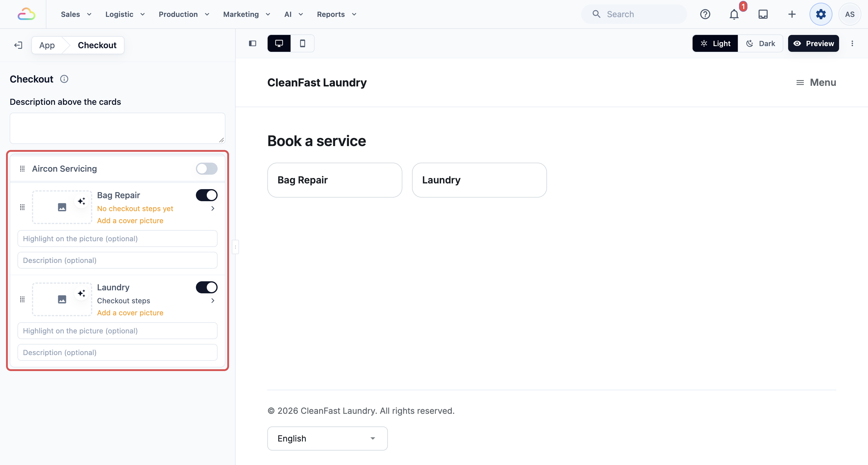Click Bag Repair Description optional field

pos(117,260)
